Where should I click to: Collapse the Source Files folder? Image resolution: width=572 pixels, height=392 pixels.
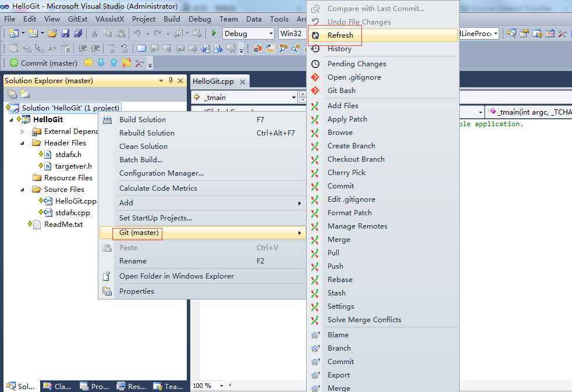(x=23, y=190)
